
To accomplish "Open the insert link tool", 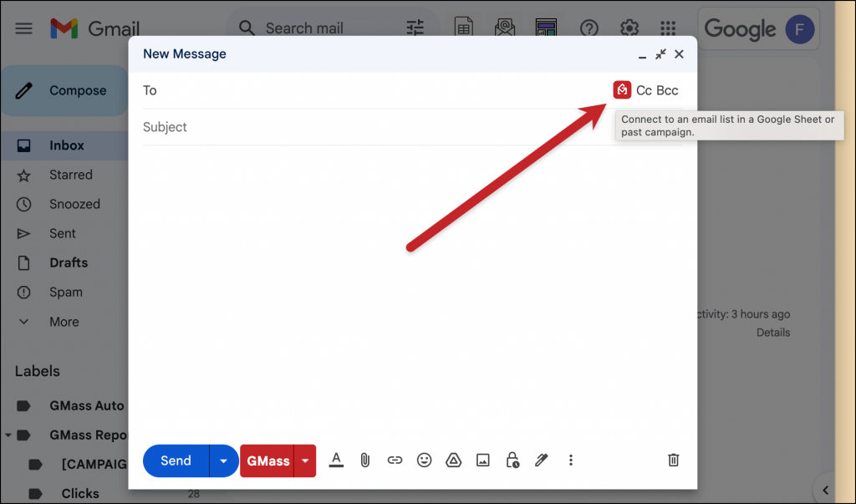I will [394, 460].
